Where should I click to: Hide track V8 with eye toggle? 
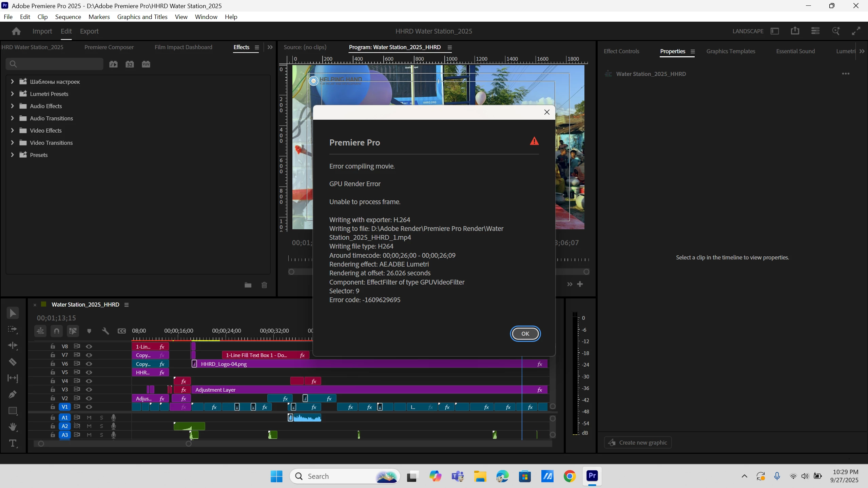click(x=89, y=346)
